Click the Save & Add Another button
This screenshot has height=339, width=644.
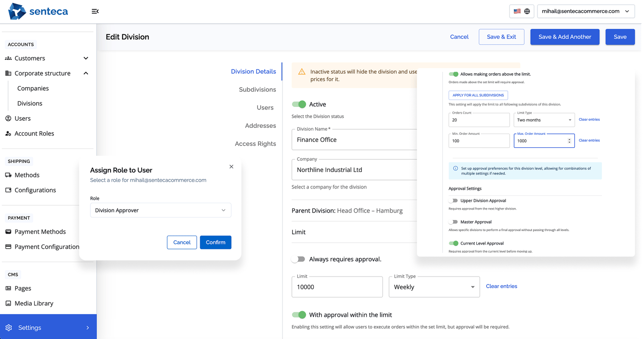[x=565, y=37]
